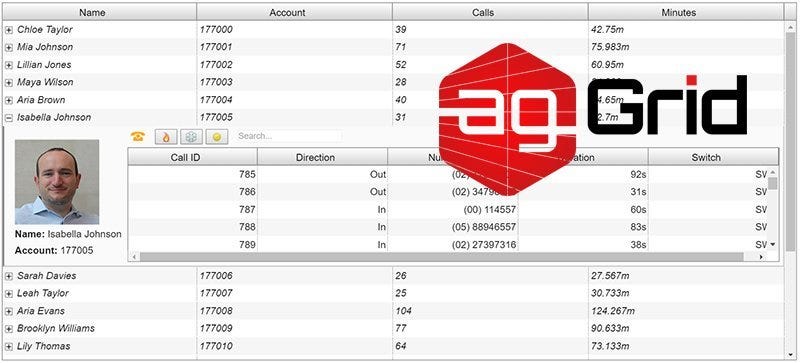Select the Call ID 786 cell

pos(192,192)
